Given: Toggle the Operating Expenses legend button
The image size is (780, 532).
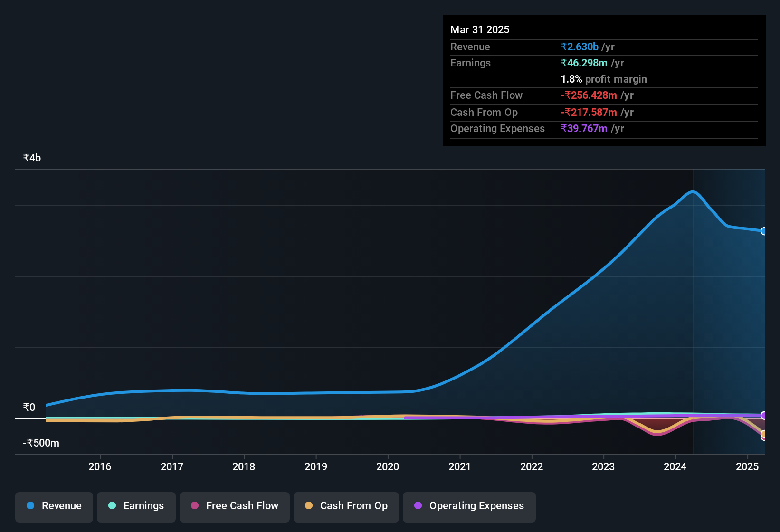Looking at the screenshot, I should pyautogui.click(x=469, y=507).
